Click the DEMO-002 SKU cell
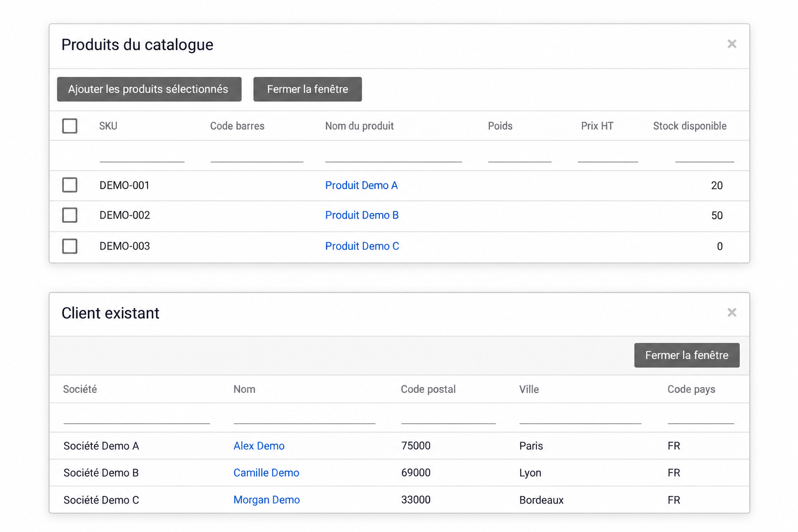This screenshot has height=532, width=798. (x=125, y=215)
